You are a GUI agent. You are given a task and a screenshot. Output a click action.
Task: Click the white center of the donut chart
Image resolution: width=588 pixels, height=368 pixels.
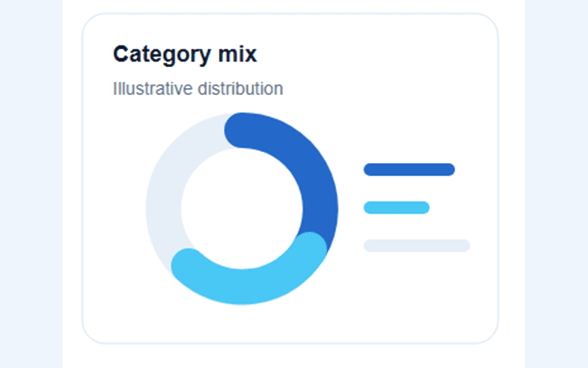pyautogui.click(x=242, y=209)
